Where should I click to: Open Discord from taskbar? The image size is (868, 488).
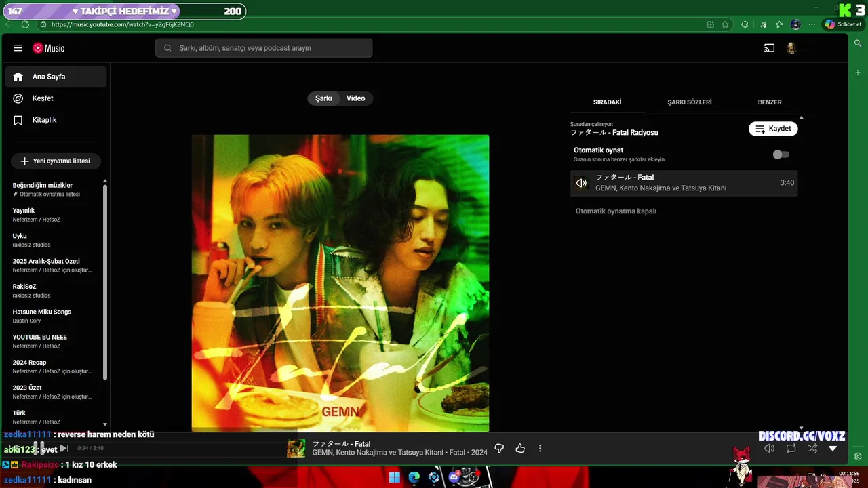454,477
